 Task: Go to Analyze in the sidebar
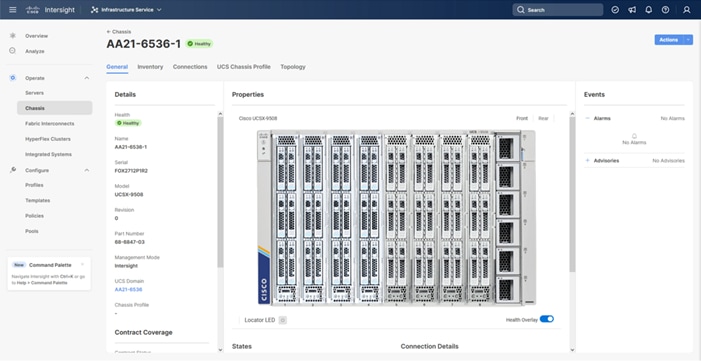(x=34, y=51)
